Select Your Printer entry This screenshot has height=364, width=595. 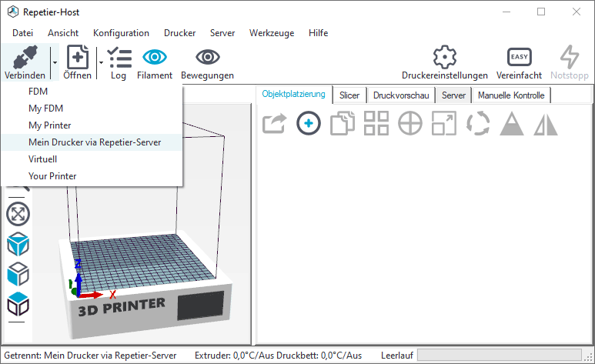tap(92, 176)
